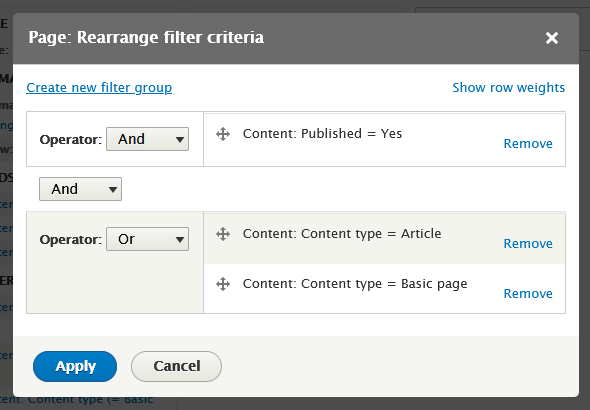Viewport: 590px width, 410px height.
Task: Remove the Content type = Article filter
Action: coord(528,243)
